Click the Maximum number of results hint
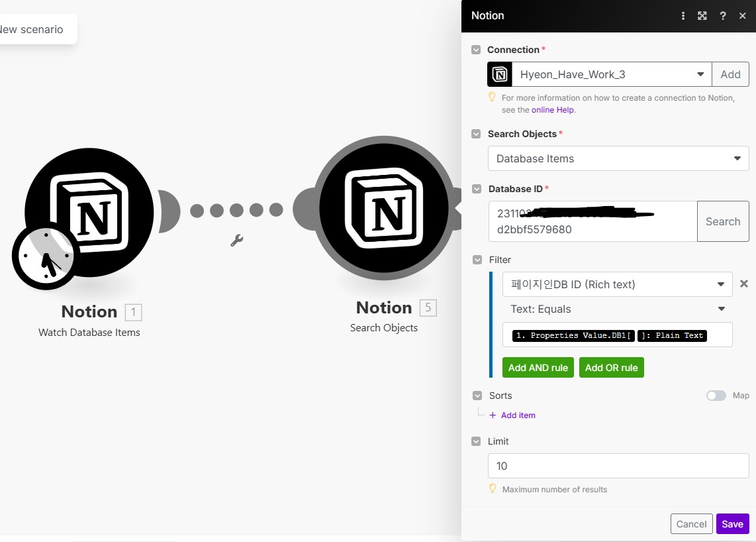Image resolution: width=756 pixels, height=542 pixels. [x=555, y=490]
